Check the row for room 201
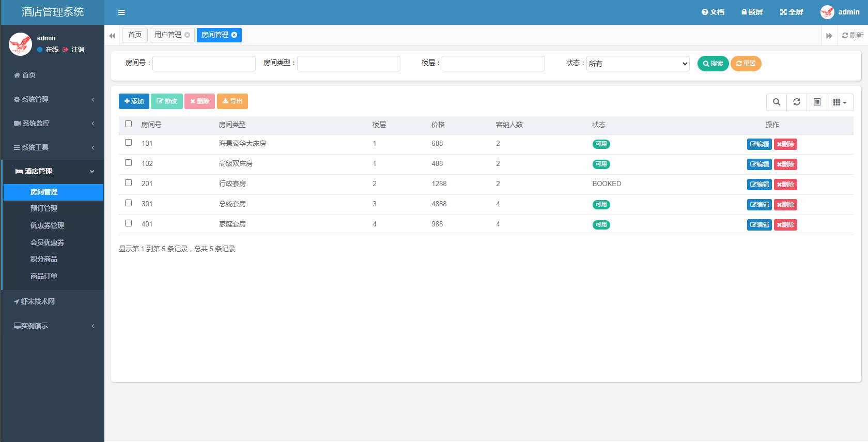Image resolution: width=868 pixels, height=442 pixels. point(129,183)
